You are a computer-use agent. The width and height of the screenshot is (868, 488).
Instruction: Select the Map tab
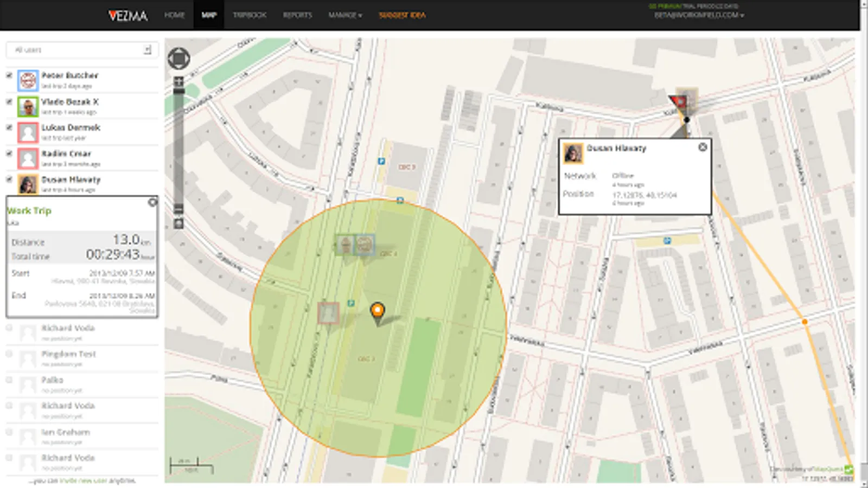click(x=209, y=15)
